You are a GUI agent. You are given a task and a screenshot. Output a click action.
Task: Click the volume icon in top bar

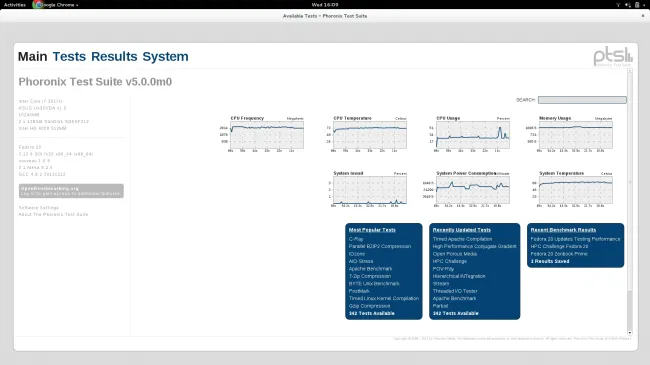[628, 5]
